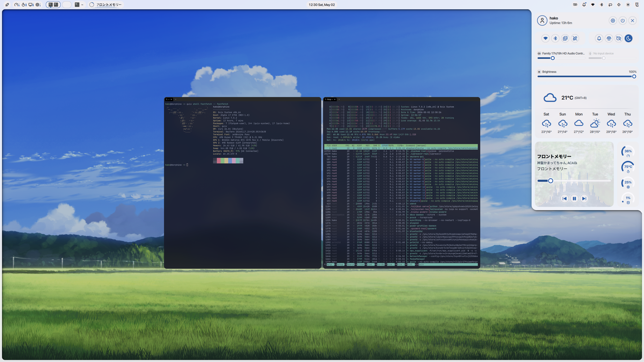Select the Tue forecast with 28°/15°
The height and width of the screenshot is (362, 644).
(595, 123)
